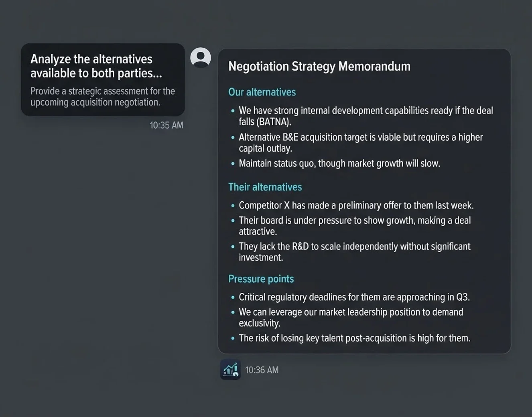Click the board under pressure bullet
This screenshot has width=532, height=417.
click(351, 226)
